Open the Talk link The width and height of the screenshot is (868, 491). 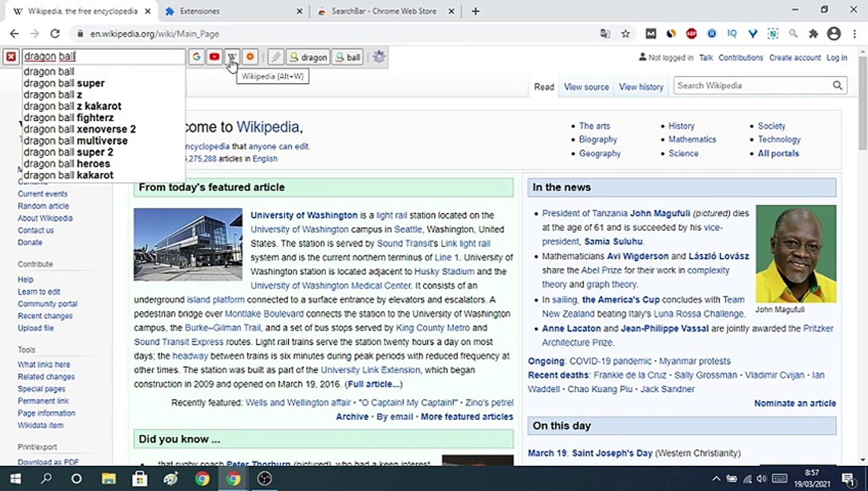tap(706, 58)
